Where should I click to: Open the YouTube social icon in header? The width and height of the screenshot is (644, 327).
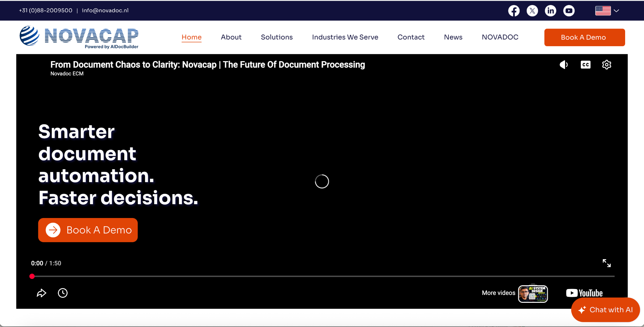coord(569,11)
